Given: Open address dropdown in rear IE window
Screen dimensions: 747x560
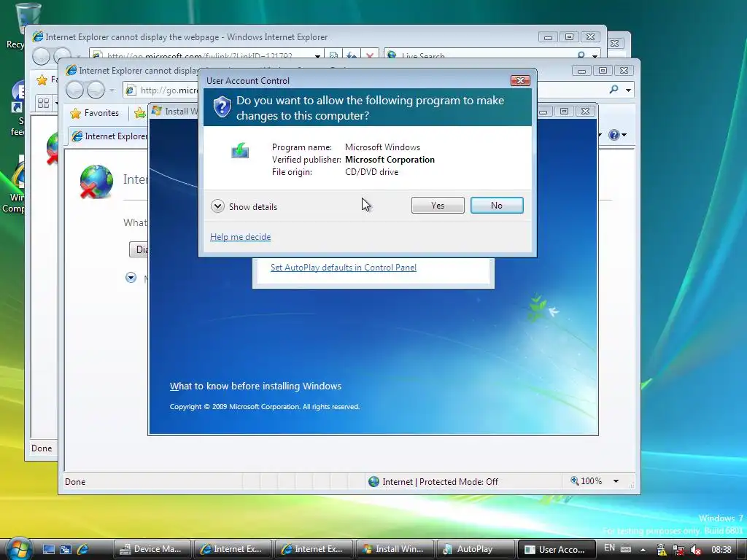Looking at the screenshot, I should tap(317, 56).
